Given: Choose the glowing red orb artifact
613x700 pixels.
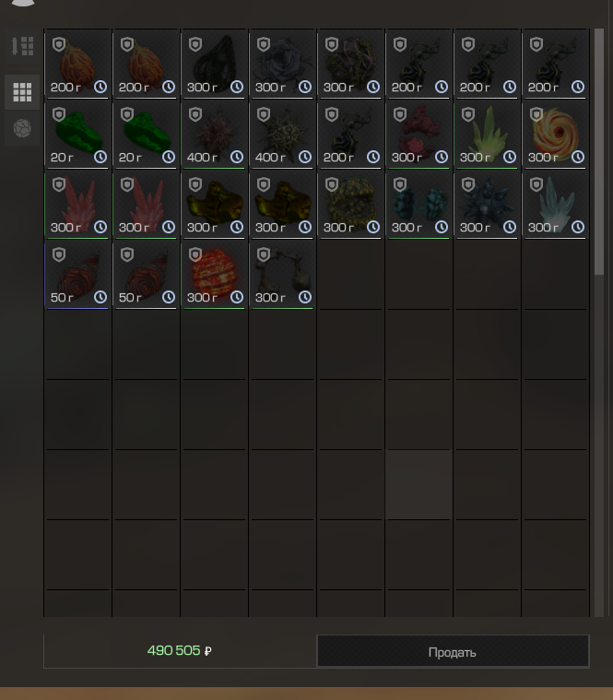Looking at the screenshot, I should click(215, 275).
